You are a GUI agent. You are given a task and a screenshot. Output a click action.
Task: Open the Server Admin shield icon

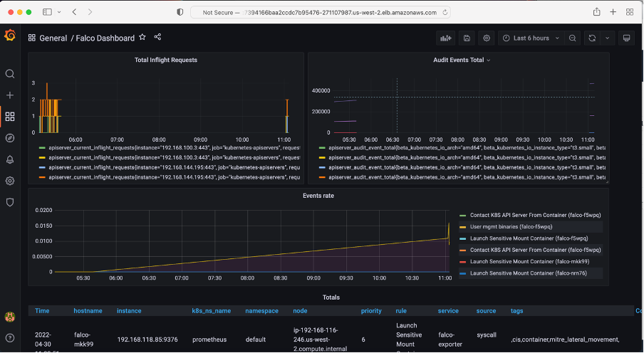(10, 202)
